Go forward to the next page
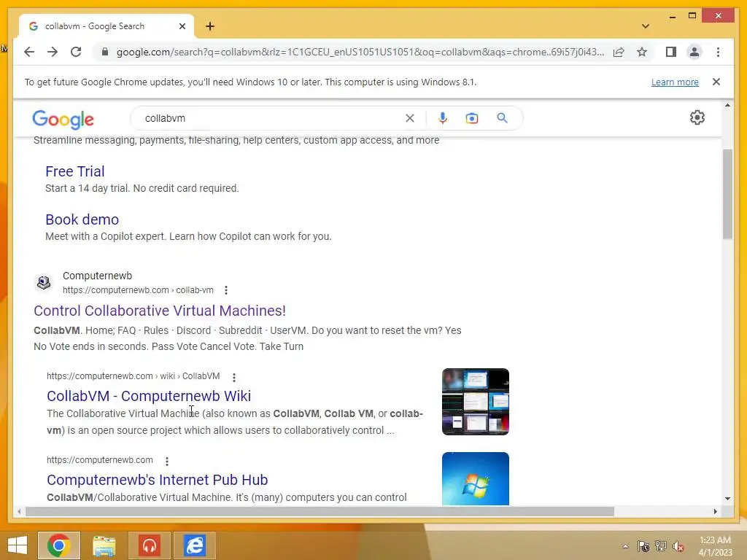The width and height of the screenshot is (747, 560). coord(53,52)
